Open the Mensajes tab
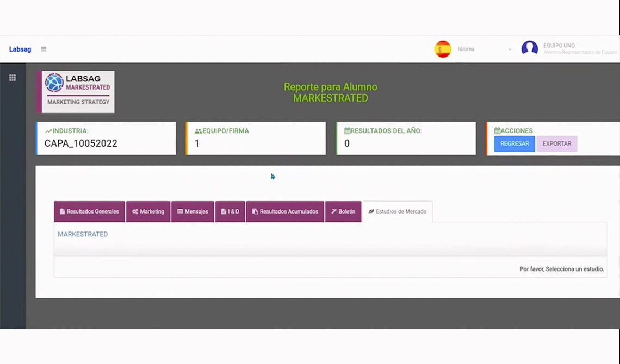This screenshot has width=620, height=364. [193, 212]
